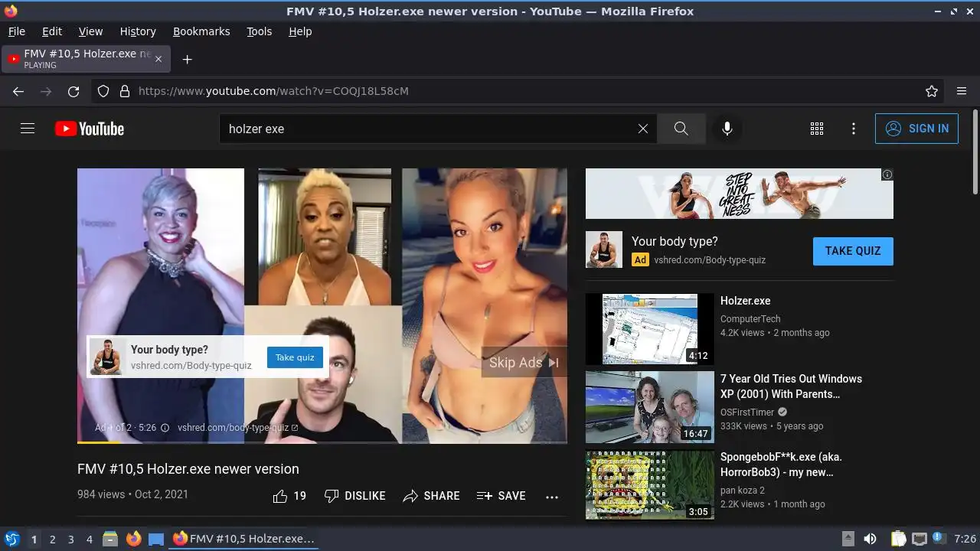Image resolution: width=980 pixels, height=551 pixels.
Task: Close the FMV Holzer.exe tab
Action: 158,59
